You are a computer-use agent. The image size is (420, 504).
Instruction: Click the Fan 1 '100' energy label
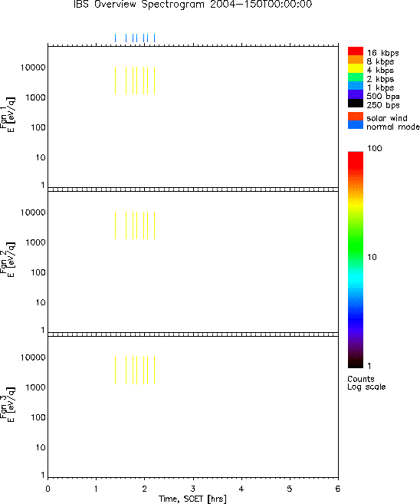(x=38, y=127)
